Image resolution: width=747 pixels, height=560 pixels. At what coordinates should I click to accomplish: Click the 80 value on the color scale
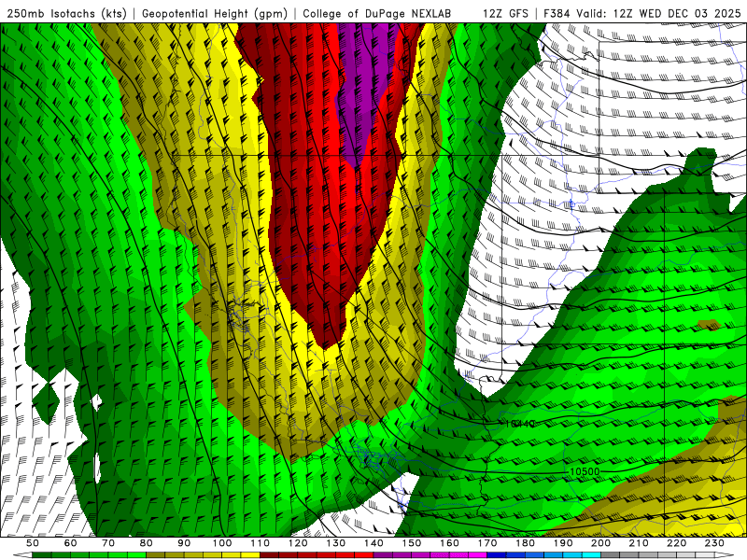(147, 543)
